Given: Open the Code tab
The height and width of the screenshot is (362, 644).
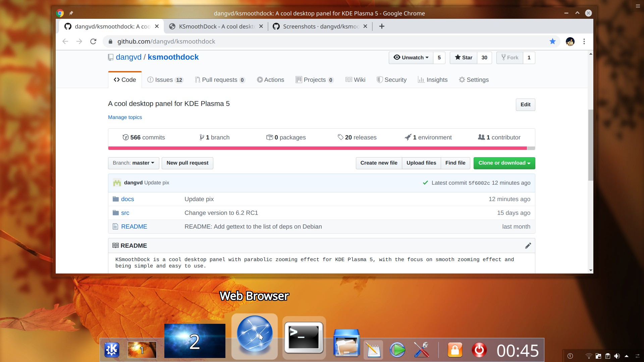Looking at the screenshot, I should pos(125,80).
